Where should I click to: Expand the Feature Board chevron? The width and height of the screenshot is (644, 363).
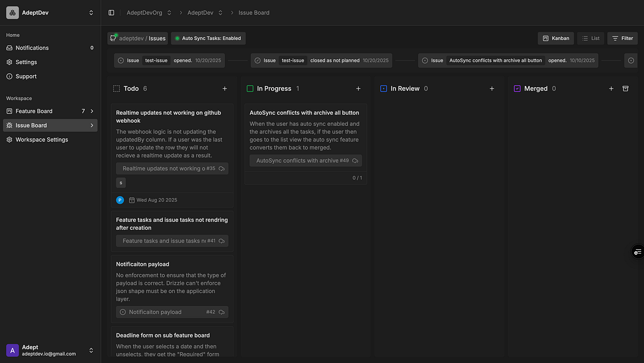(92, 111)
